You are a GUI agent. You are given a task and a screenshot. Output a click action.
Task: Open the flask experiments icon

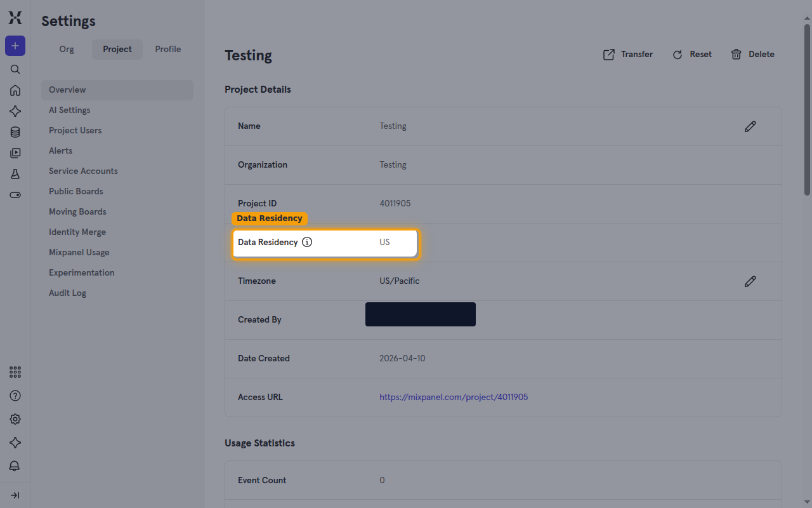[15, 174]
